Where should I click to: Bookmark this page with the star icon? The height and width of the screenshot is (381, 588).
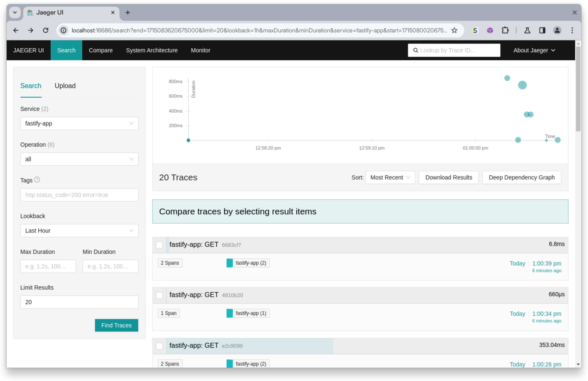point(454,30)
